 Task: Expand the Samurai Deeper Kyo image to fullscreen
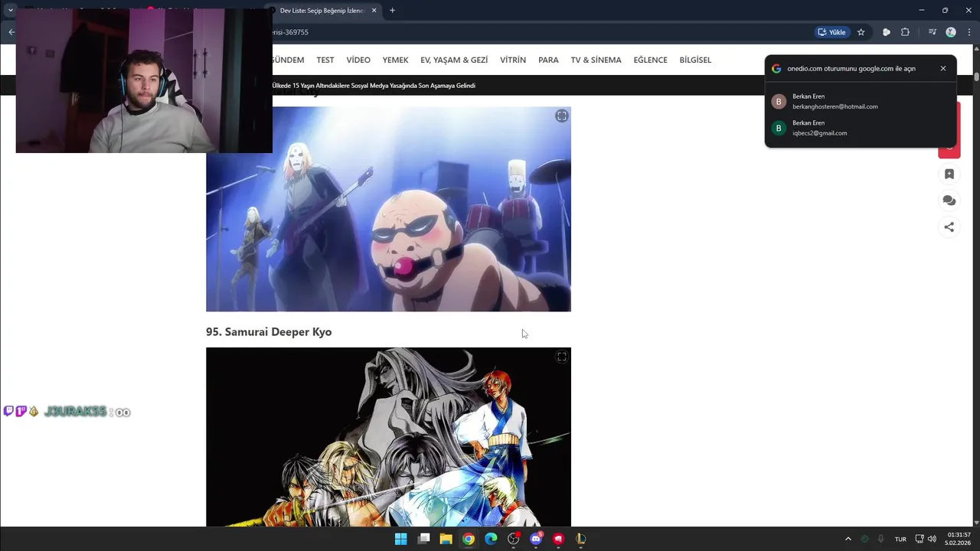[562, 357]
